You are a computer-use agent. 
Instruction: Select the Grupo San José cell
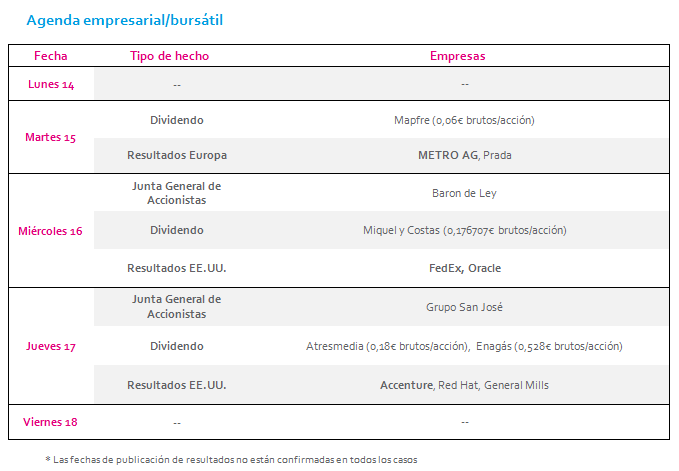tap(464, 307)
